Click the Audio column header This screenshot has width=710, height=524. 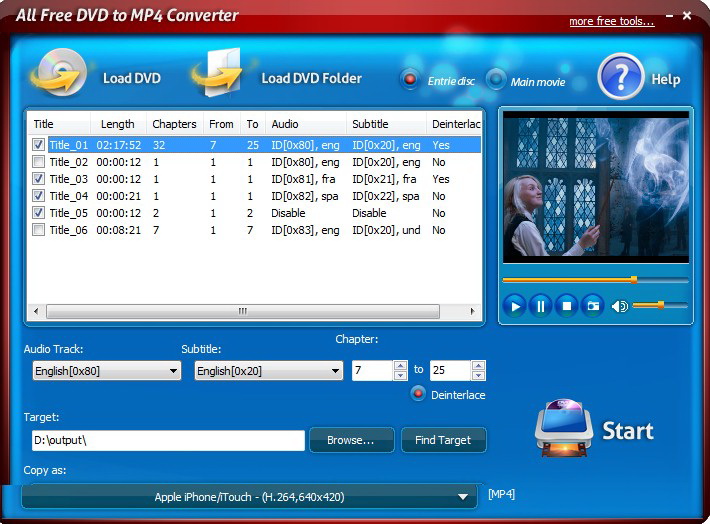click(306, 124)
